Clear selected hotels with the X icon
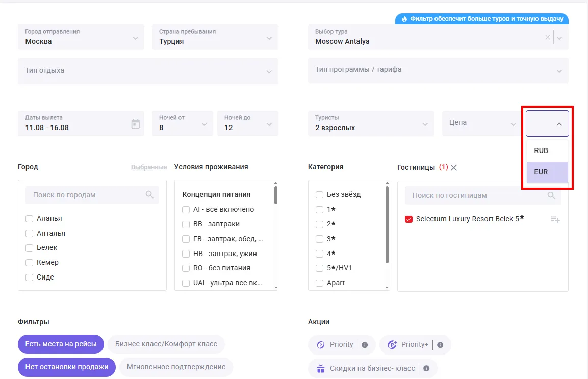 tap(454, 167)
